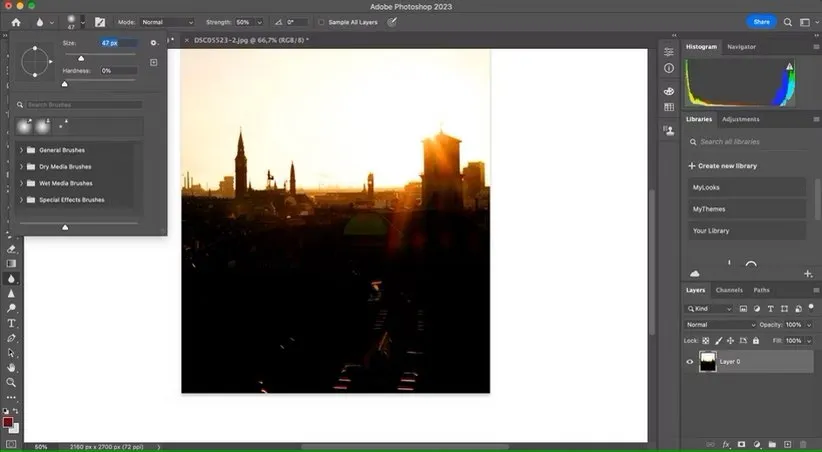Expand the General Brushes folder
The width and height of the screenshot is (822, 452).
(22, 150)
